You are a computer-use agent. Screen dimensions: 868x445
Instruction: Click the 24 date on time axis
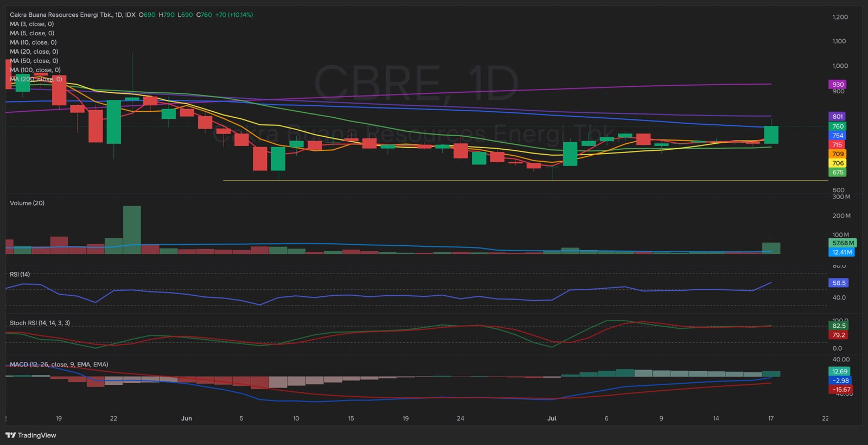click(x=461, y=418)
